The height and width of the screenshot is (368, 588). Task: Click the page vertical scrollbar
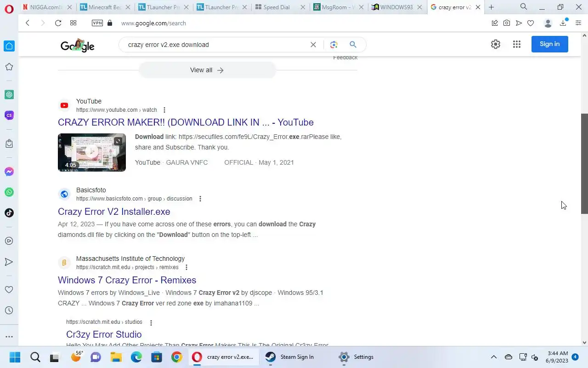pyautogui.click(x=584, y=163)
